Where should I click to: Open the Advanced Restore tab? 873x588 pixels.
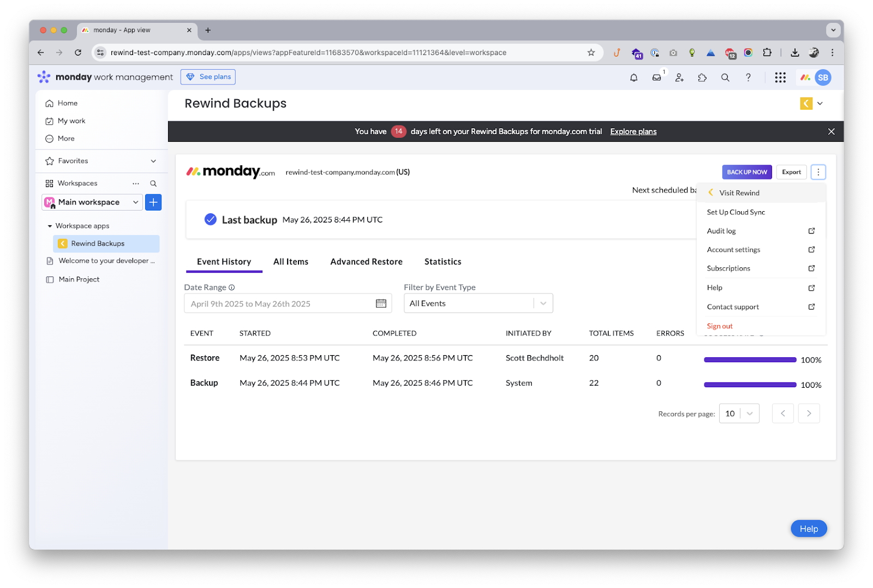[366, 262]
